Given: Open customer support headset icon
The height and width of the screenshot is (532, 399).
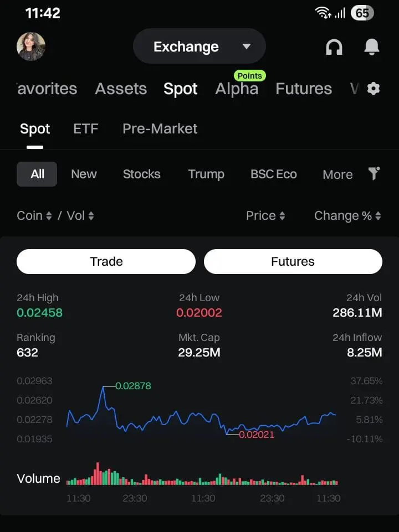Looking at the screenshot, I should click(334, 47).
